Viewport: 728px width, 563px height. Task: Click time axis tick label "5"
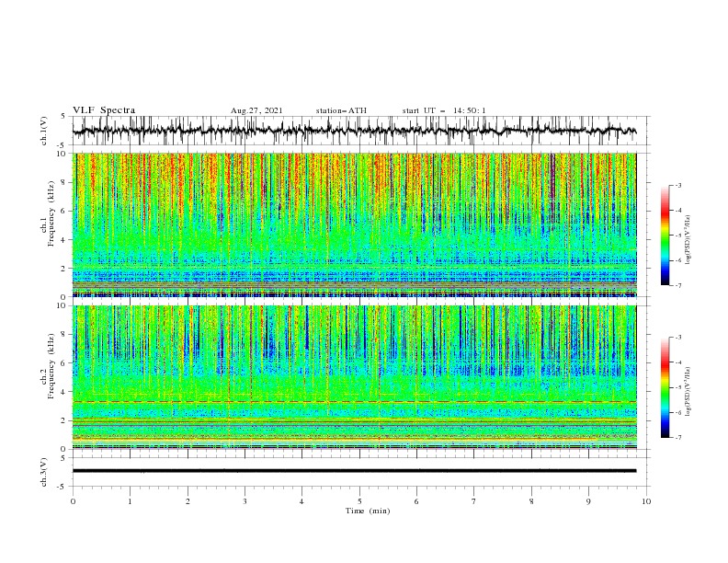(x=359, y=501)
